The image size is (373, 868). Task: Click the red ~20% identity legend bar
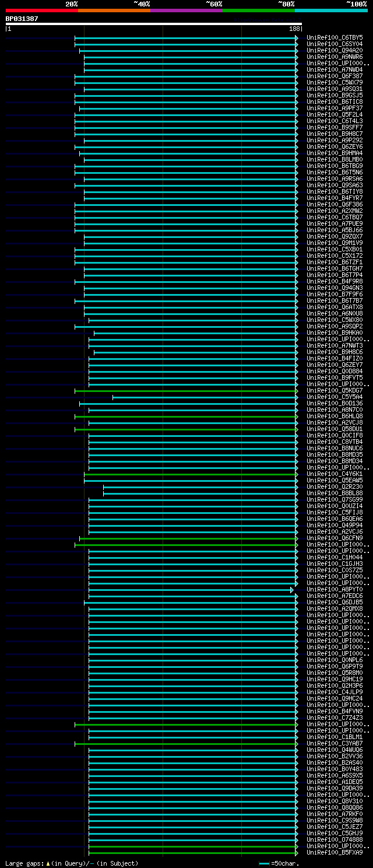(x=42, y=10)
